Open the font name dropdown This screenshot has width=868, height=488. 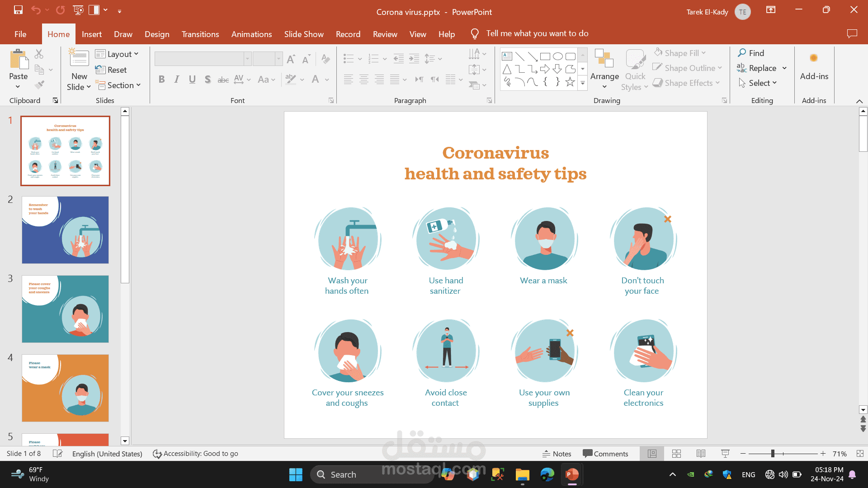click(247, 59)
